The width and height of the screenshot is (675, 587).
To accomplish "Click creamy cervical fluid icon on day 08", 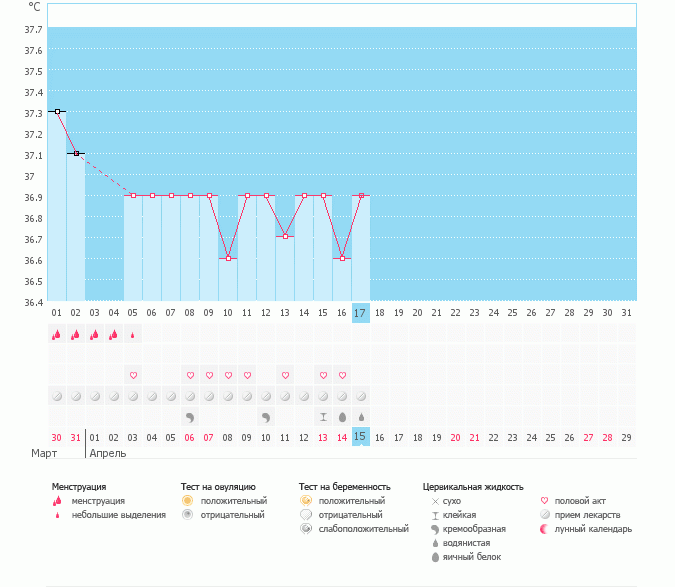I will point(190,416).
